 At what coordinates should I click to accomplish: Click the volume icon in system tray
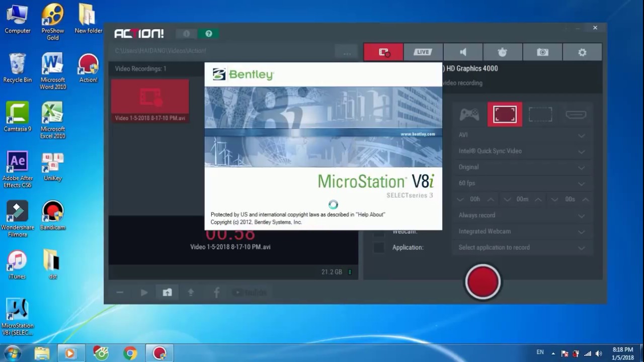(x=599, y=353)
